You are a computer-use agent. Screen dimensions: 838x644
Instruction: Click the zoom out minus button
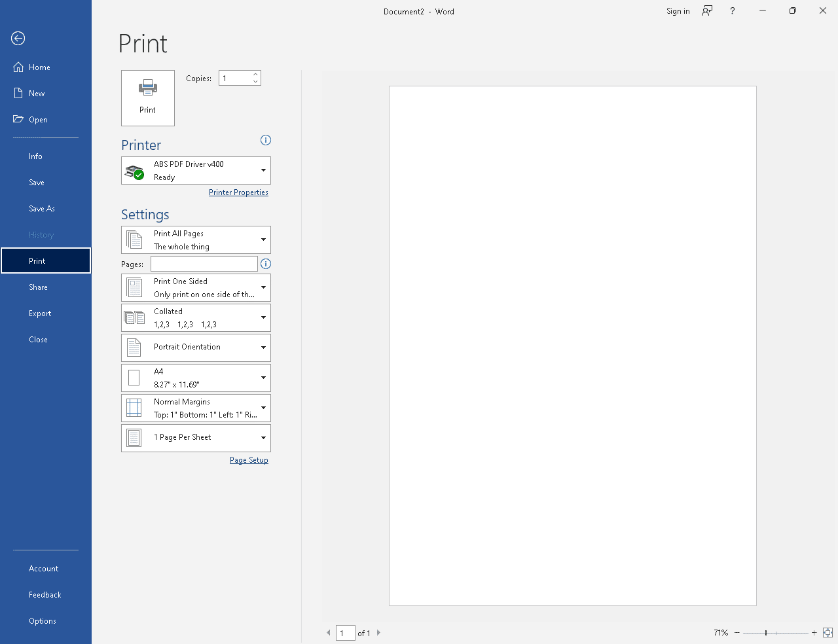pos(737,633)
